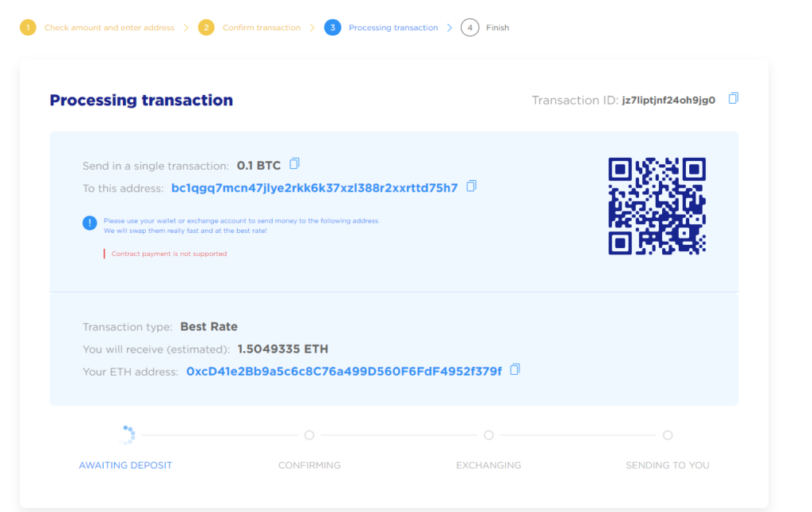The image size is (812, 512).
Task: Copy your ETH address
Action: [515, 369]
